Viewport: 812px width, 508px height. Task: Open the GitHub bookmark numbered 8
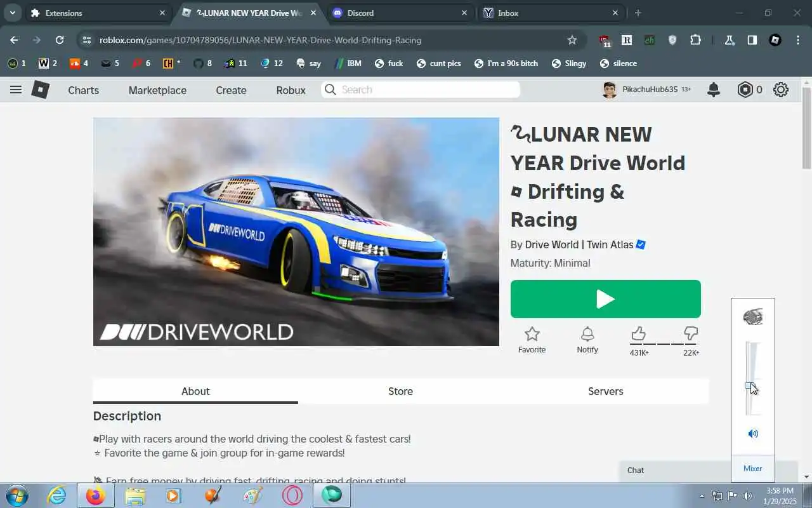[x=202, y=63]
